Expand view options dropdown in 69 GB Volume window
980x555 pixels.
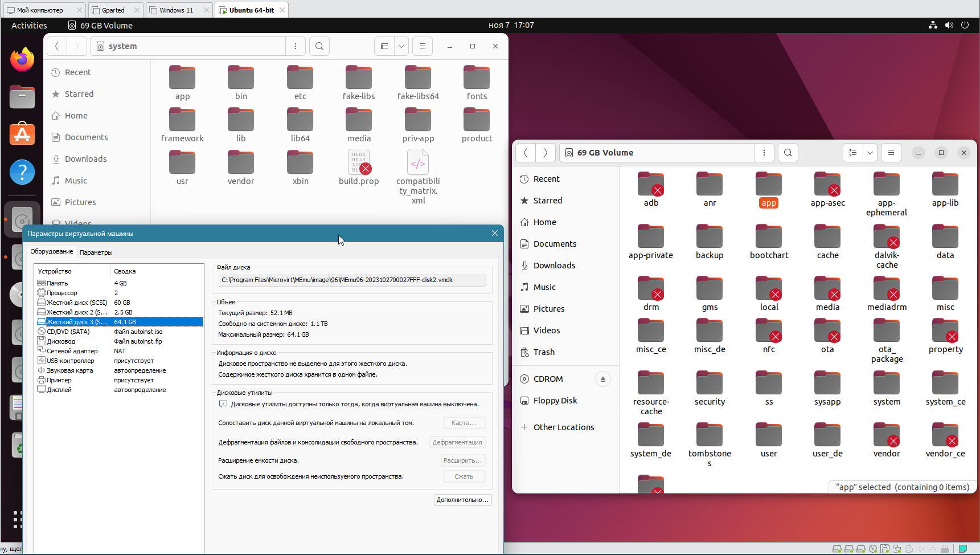tap(870, 153)
